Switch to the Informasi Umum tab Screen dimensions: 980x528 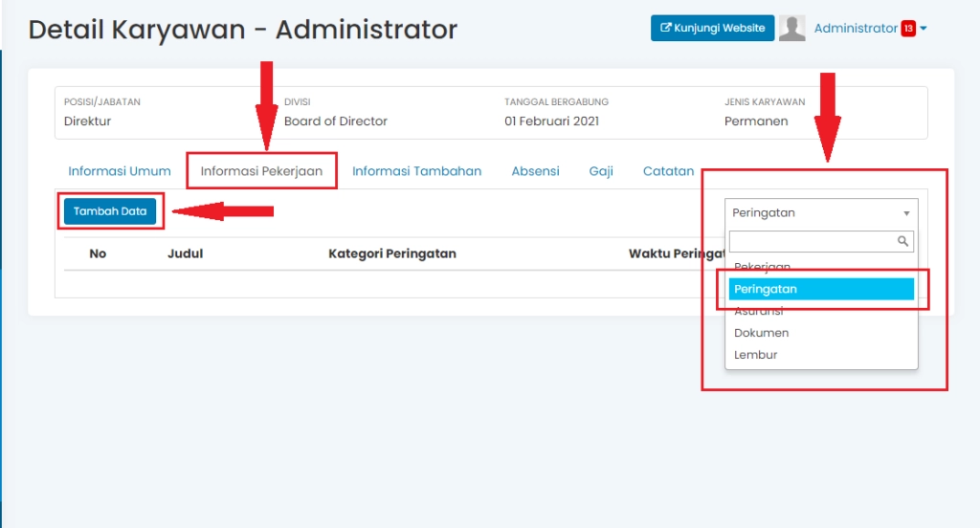(x=120, y=171)
